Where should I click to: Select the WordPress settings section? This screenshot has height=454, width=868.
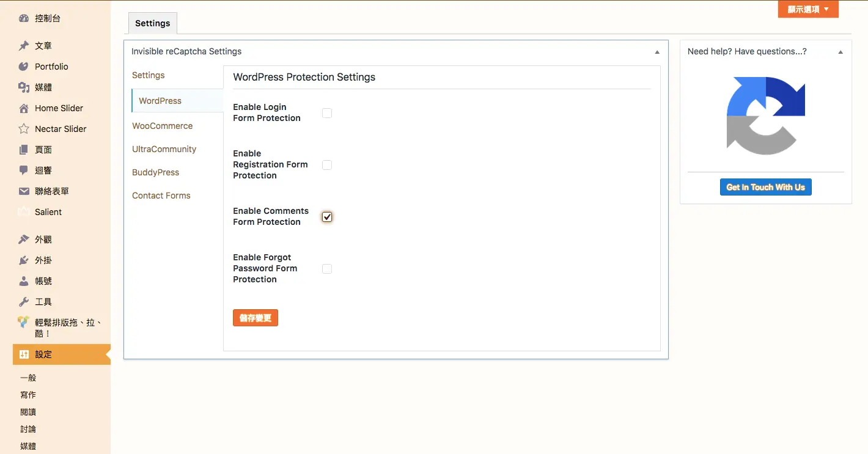coord(177,101)
